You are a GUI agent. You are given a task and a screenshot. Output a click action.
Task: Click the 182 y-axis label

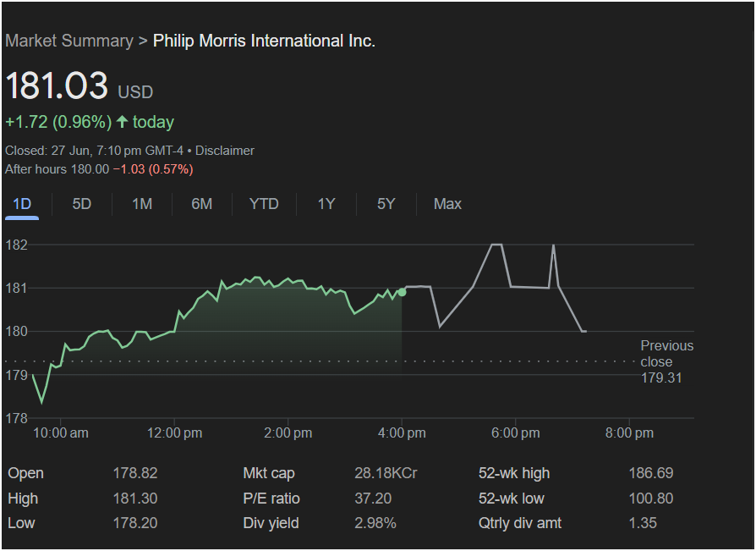[16, 245]
